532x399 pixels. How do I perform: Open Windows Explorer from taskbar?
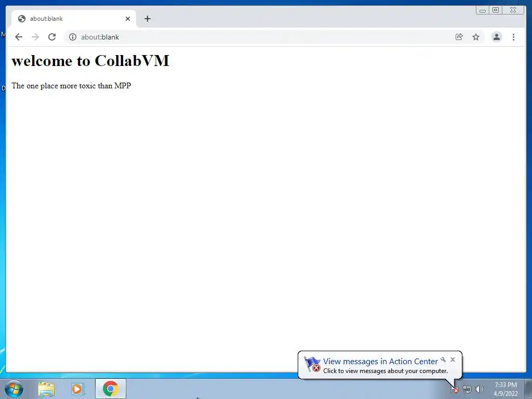click(46, 389)
